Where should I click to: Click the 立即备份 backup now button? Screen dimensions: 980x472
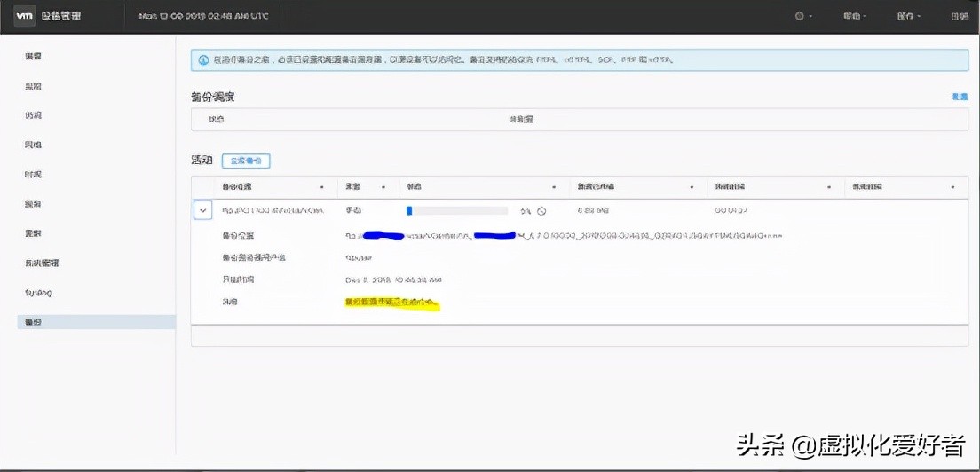pyautogui.click(x=246, y=161)
